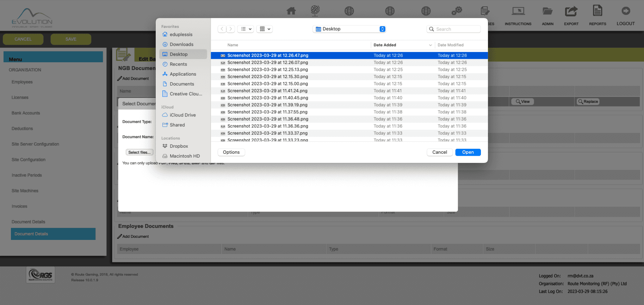Click the View button in NGB row
This screenshot has height=305, width=644.
[523, 102]
